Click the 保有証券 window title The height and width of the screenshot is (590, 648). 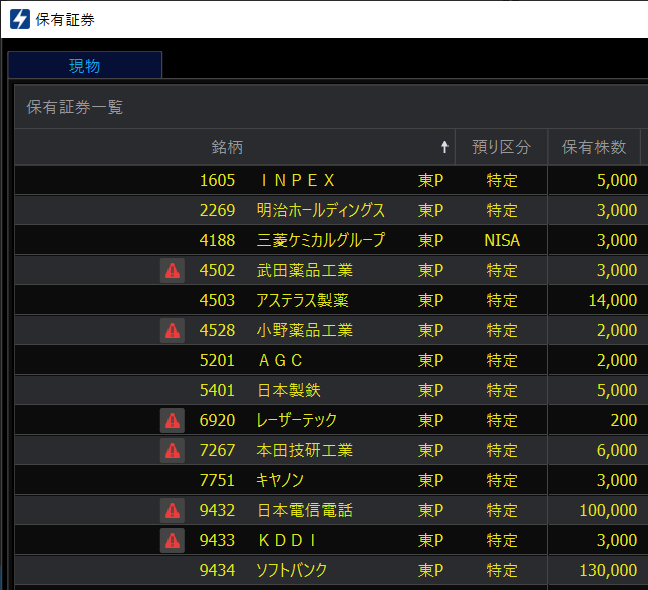pyautogui.click(x=65, y=19)
